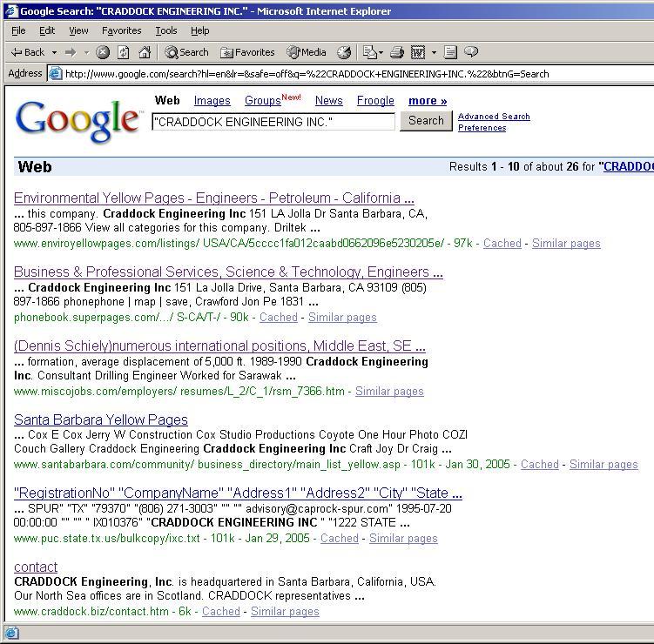Click the Messenger speech bubble icon
Image resolution: width=654 pixels, height=644 pixels.
tap(471, 52)
